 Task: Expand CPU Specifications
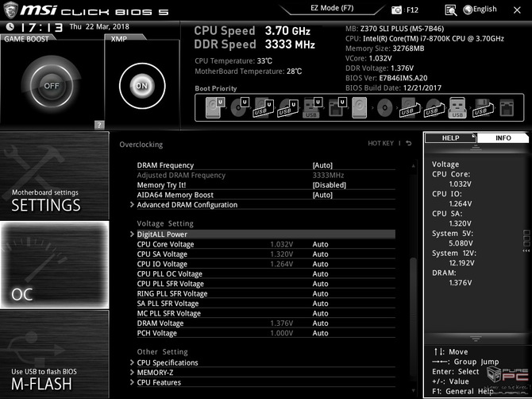[168, 362]
